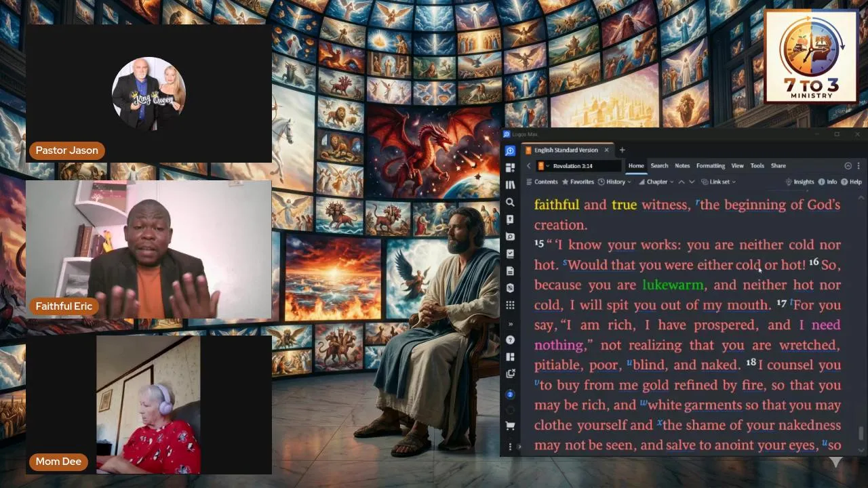
Task: Switch to the Search ribbon tab
Action: click(659, 165)
